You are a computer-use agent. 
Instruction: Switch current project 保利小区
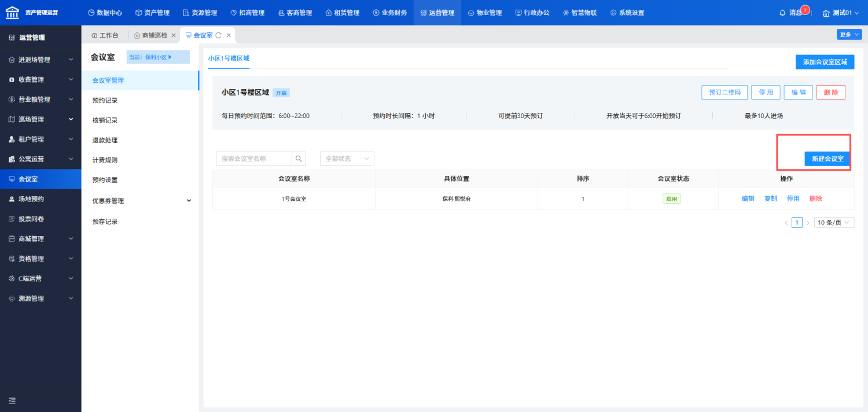click(x=158, y=57)
